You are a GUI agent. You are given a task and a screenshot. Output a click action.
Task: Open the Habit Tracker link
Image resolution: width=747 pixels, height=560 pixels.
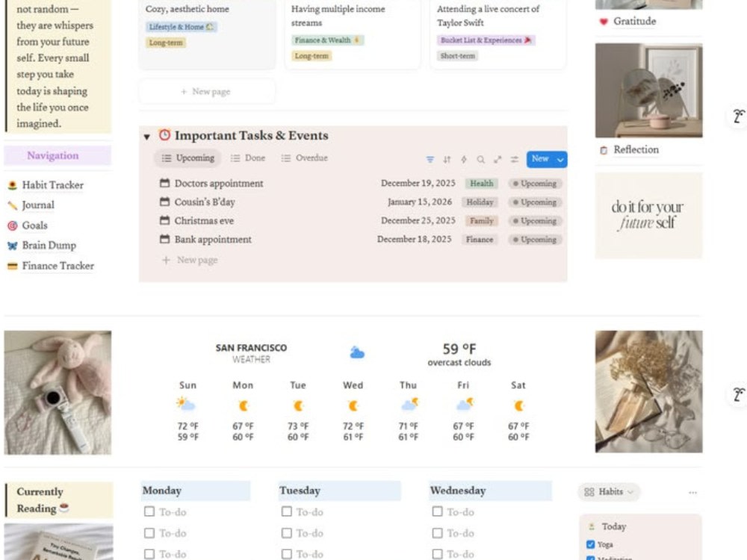click(52, 185)
